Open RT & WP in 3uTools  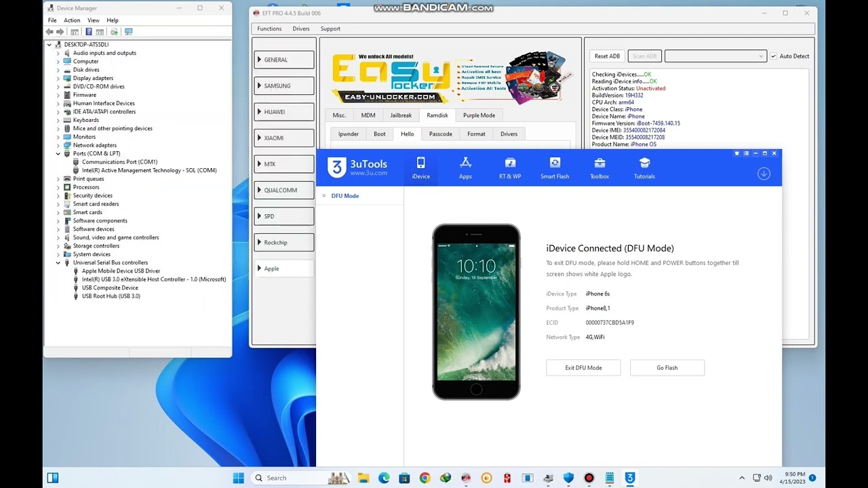(x=510, y=168)
